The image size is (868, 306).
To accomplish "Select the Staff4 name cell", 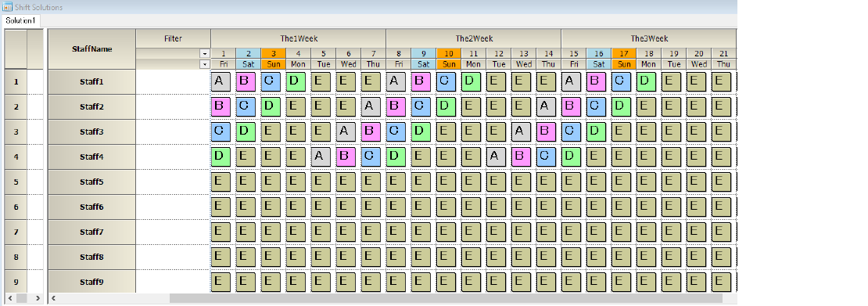I will 92,157.
